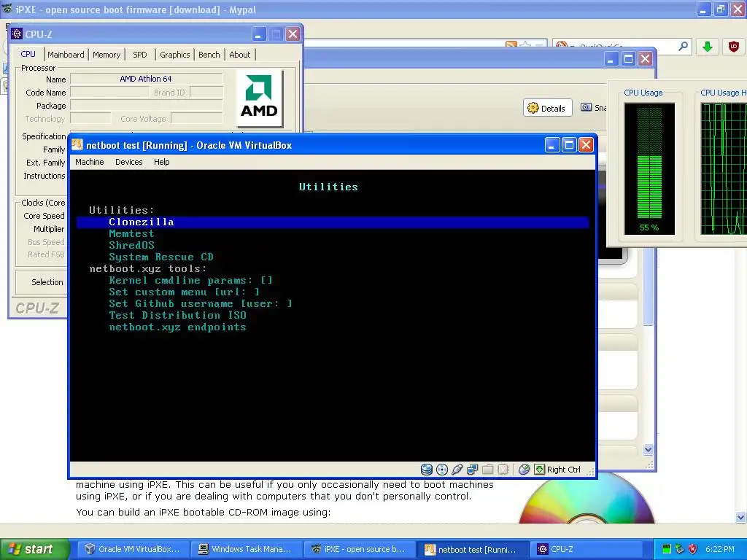Select Set custom menu entry
Screen dimensions: 747x560
coord(185,292)
